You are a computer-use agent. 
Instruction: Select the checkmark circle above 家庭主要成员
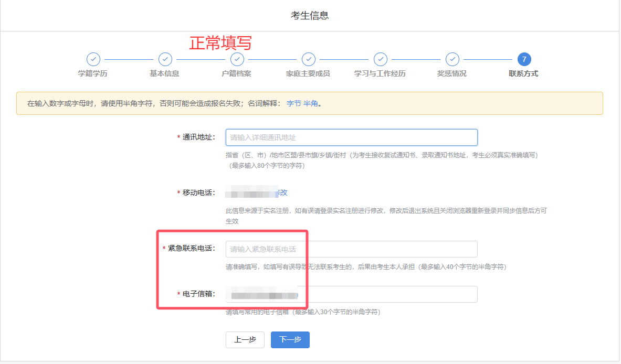pos(309,59)
